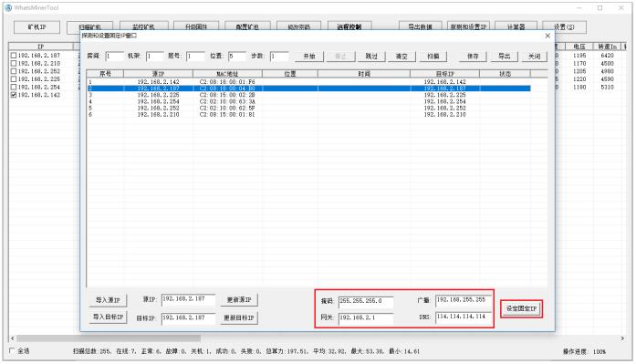Click the 更新目标IP button

[x=239, y=317]
